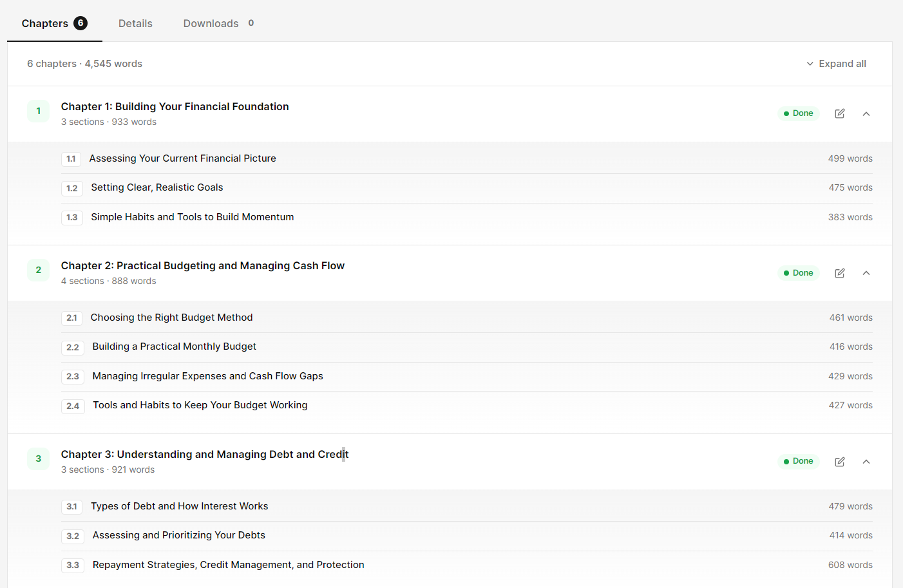Viewport: 903px width, 588px height.
Task: Click the Done status badge for Chapter 3
Action: pyautogui.click(x=799, y=461)
